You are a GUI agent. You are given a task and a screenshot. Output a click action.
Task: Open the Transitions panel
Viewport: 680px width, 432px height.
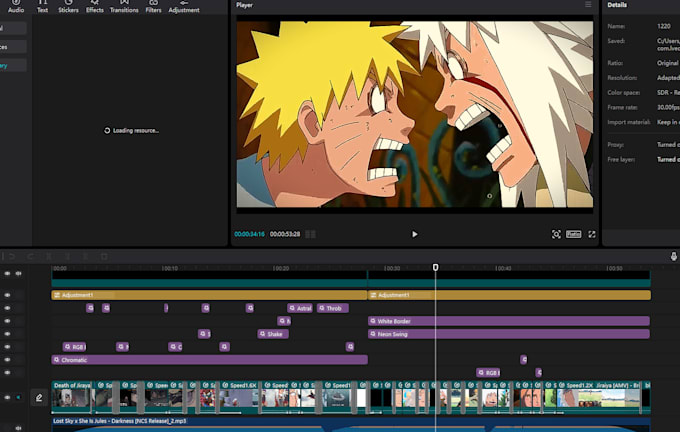pos(124,7)
